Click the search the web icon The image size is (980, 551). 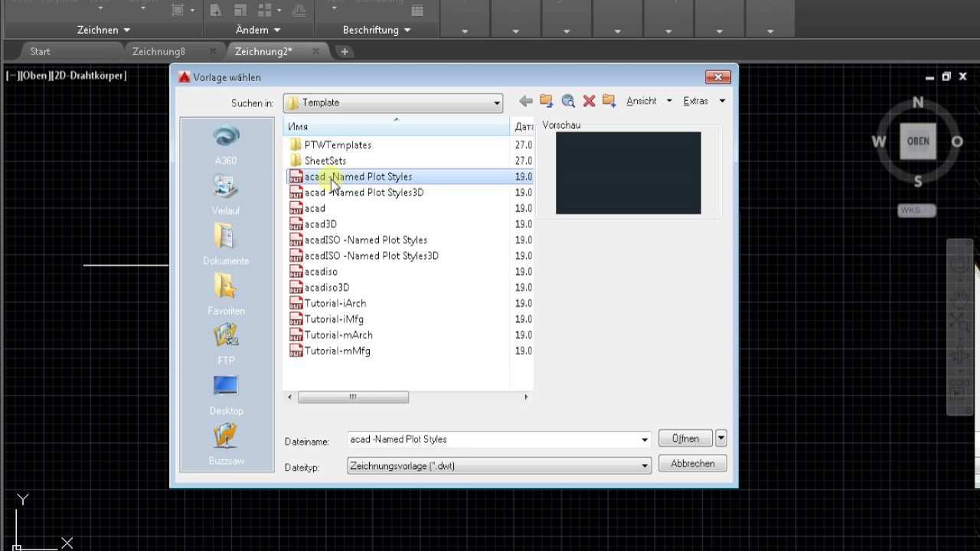(x=567, y=101)
